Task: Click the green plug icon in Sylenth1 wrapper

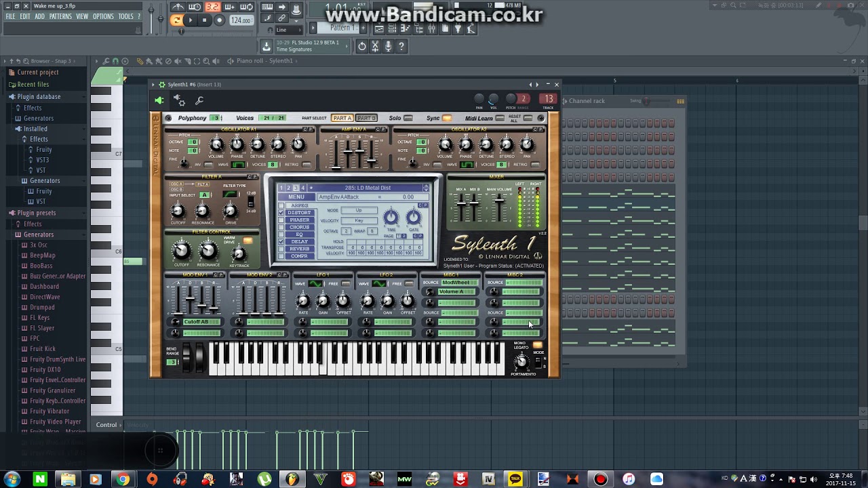Action: point(159,101)
